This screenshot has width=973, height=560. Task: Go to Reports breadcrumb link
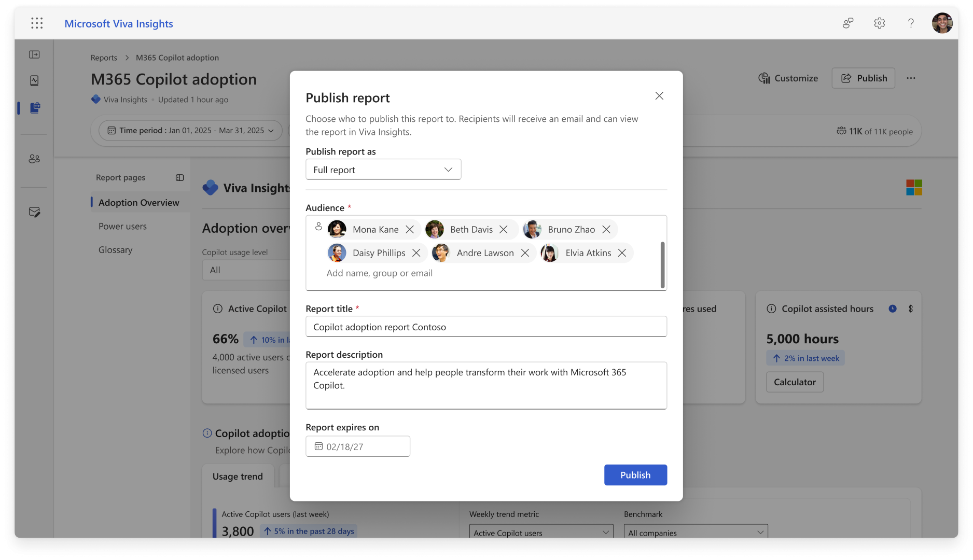tap(104, 58)
